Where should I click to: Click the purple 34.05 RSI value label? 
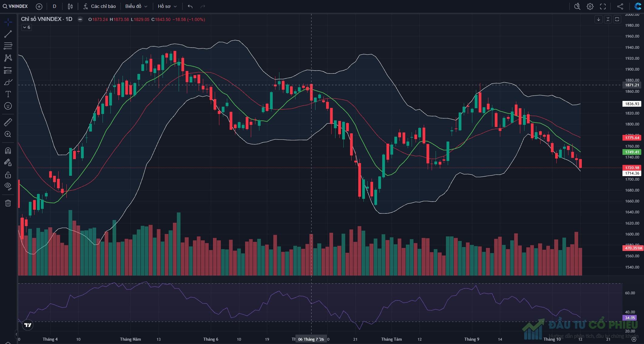point(630,318)
